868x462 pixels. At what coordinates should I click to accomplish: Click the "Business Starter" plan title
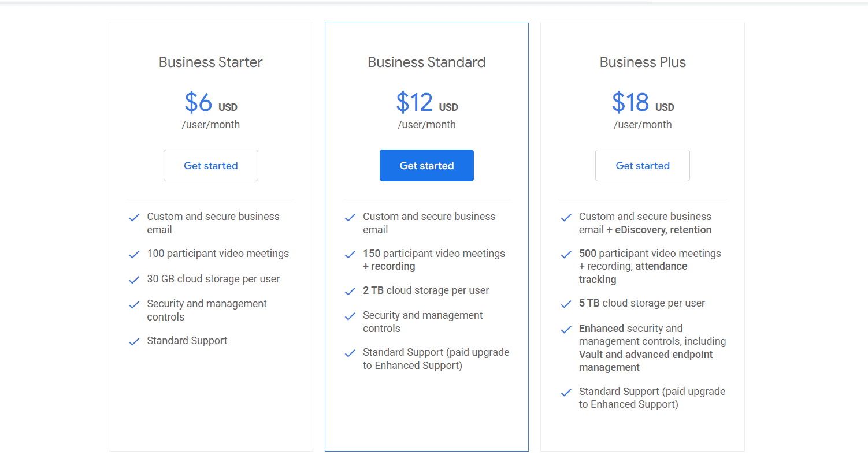[210, 62]
